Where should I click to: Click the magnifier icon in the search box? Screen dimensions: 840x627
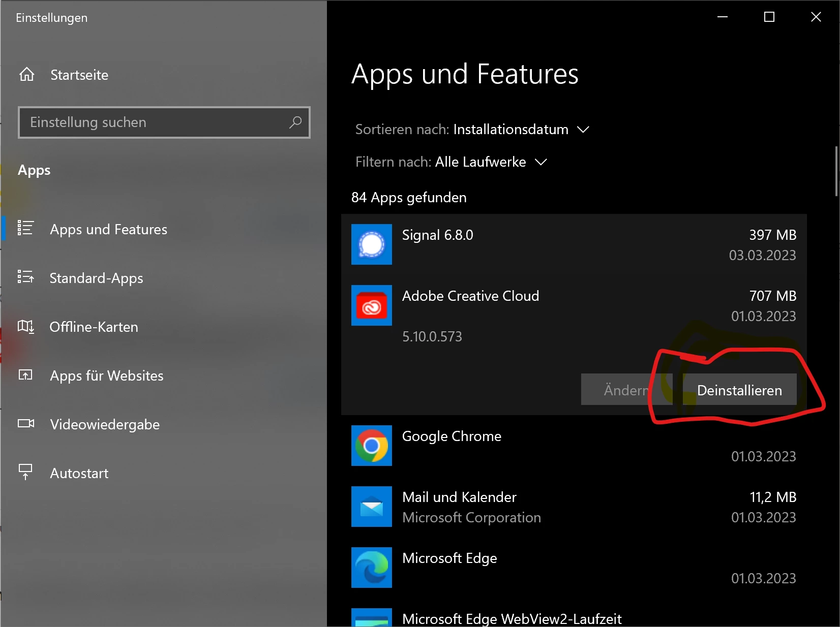295,122
